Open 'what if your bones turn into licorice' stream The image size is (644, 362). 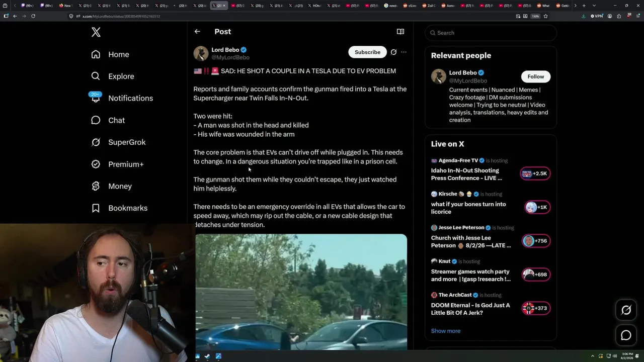pyautogui.click(x=468, y=208)
